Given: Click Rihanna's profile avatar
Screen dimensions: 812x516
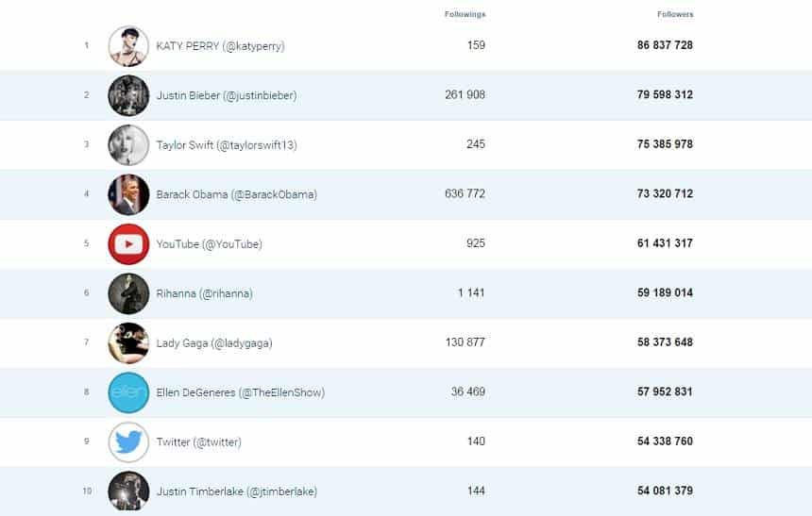Looking at the screenshot, I should [128, 293].
